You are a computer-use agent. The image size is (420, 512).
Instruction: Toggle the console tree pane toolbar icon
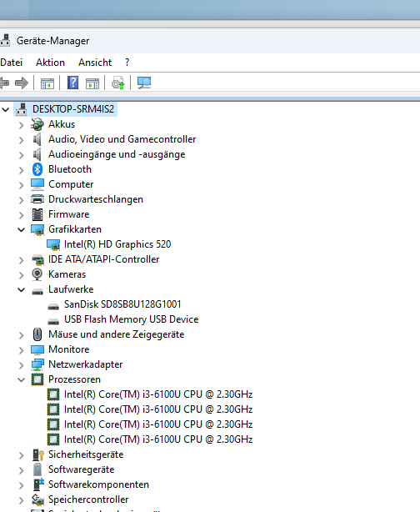click(47, 83)
